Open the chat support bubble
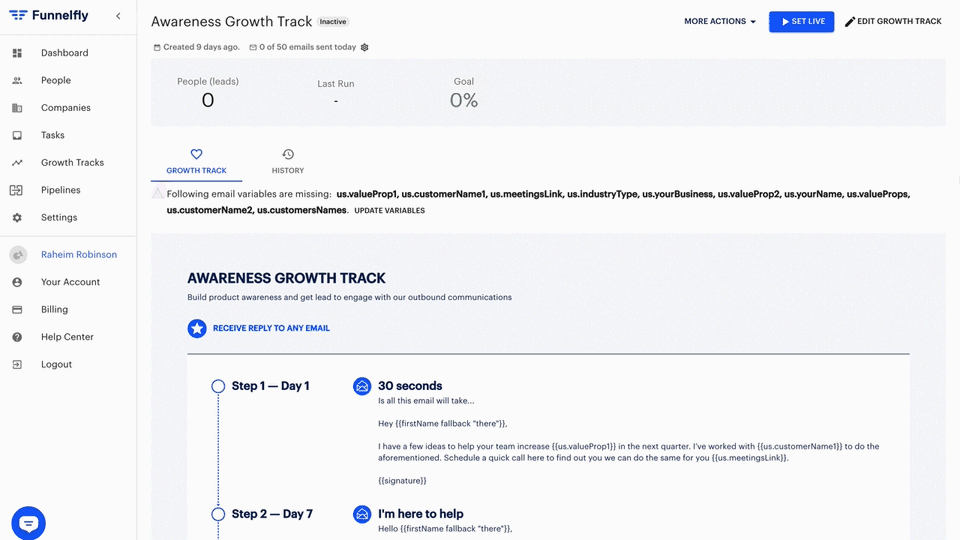The width and height of the screenshot is (960, 540). pyautogui.click(x=28, y=523)
